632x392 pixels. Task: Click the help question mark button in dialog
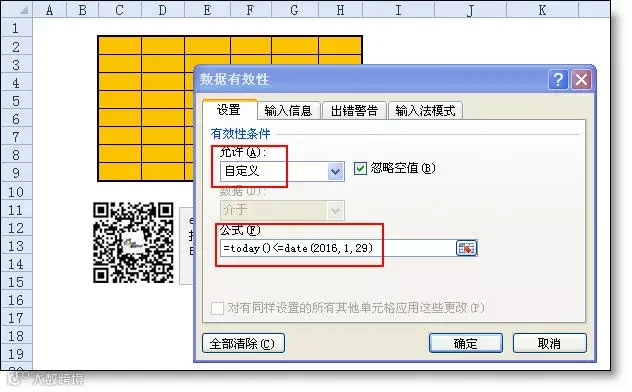pos(558,80)
